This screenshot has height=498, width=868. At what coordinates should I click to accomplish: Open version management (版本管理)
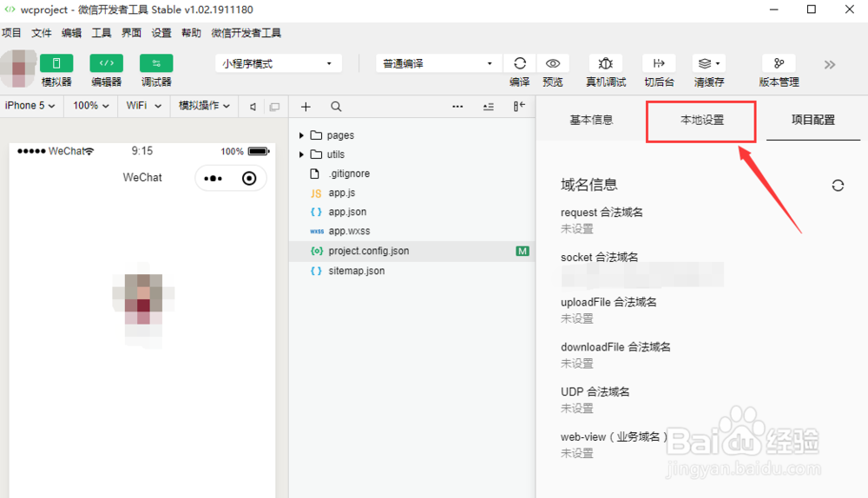point(779,63)
